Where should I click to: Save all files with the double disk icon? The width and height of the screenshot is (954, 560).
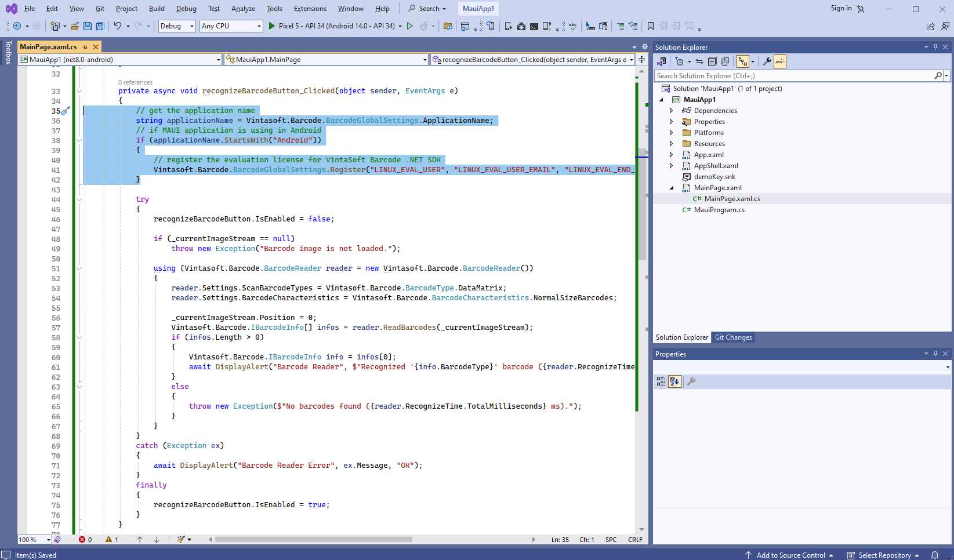click(x=100, y=26)
